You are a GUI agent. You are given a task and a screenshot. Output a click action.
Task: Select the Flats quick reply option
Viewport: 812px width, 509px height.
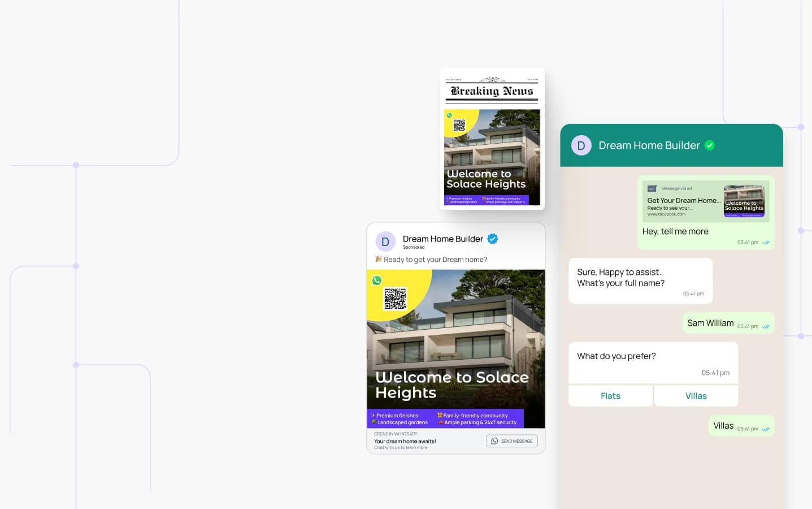click(x=610, y=395)
